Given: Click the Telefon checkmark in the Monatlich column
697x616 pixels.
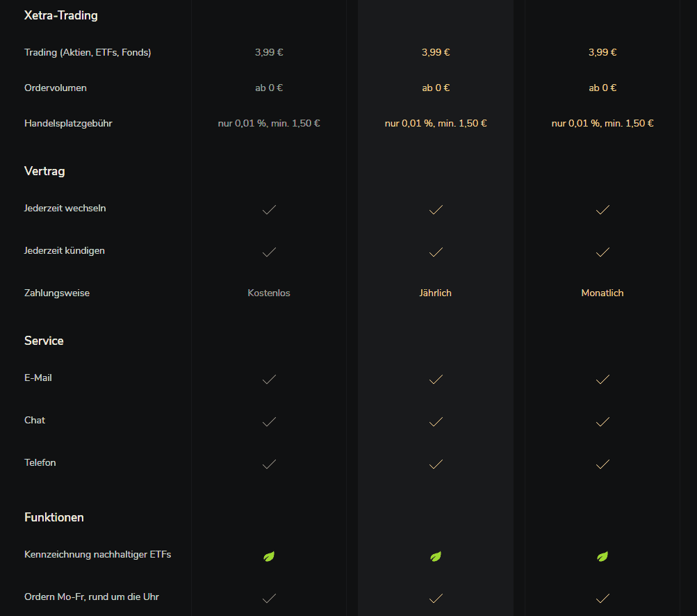Looking at the screenshot, I should 602,464.
